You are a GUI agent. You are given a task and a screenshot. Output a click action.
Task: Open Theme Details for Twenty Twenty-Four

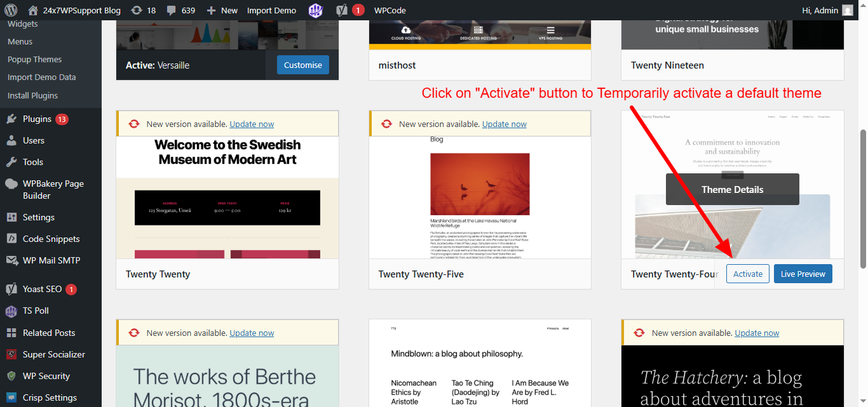tap(733, 189)
